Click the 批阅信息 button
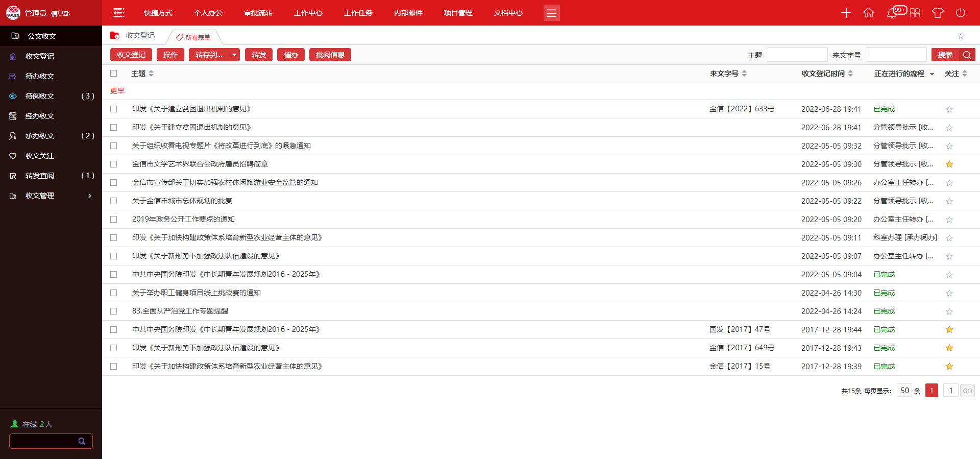This screenshot has width=980, height=459. (x=330, y=55)
